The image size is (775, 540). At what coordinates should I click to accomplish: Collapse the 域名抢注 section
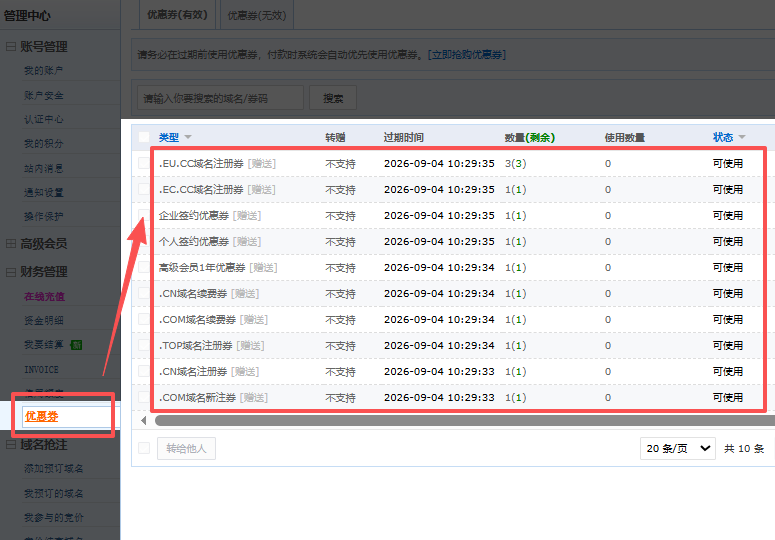pyautogui.click(x=10, y=445)
